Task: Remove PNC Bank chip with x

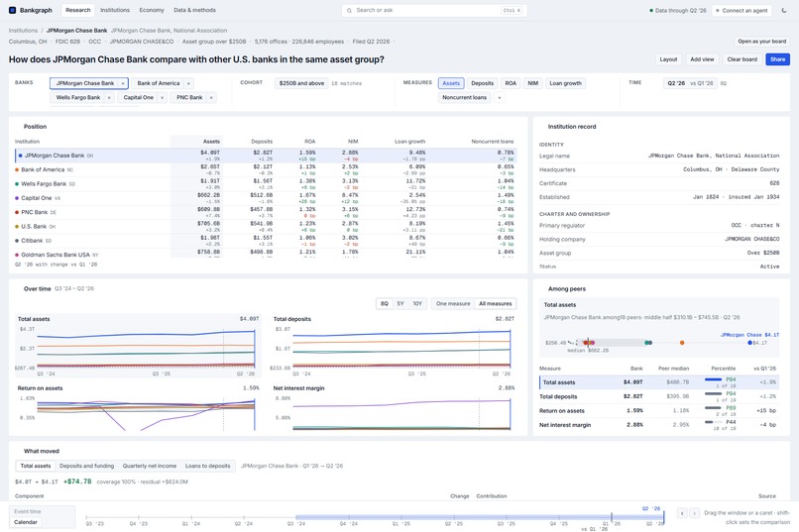Action: coord(211,98)
